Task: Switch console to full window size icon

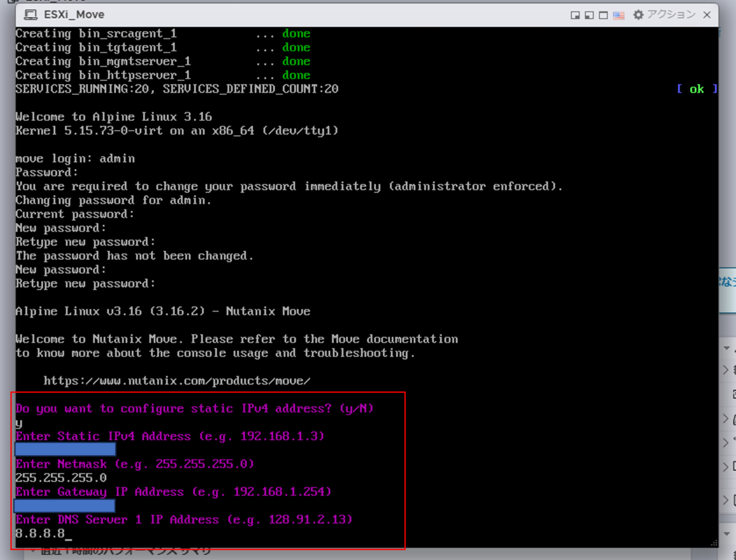Action: coord(604,15)
